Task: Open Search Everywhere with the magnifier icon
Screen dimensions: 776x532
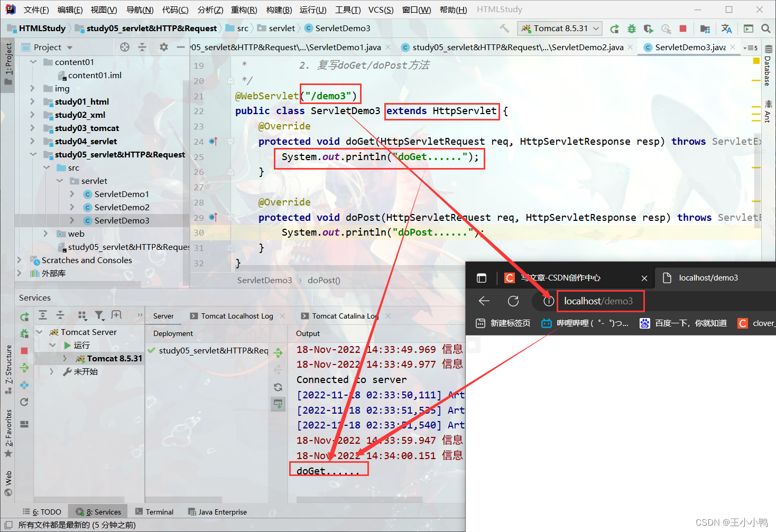Action: pyautogui.click(x=766, y=28)
